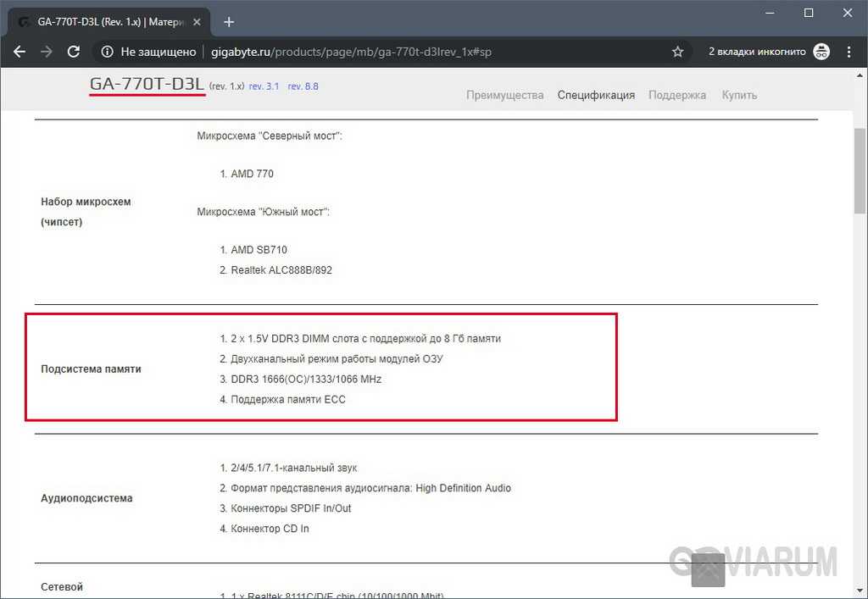Click the page vertical scrollbar thumb

click(x=860, y=169)
